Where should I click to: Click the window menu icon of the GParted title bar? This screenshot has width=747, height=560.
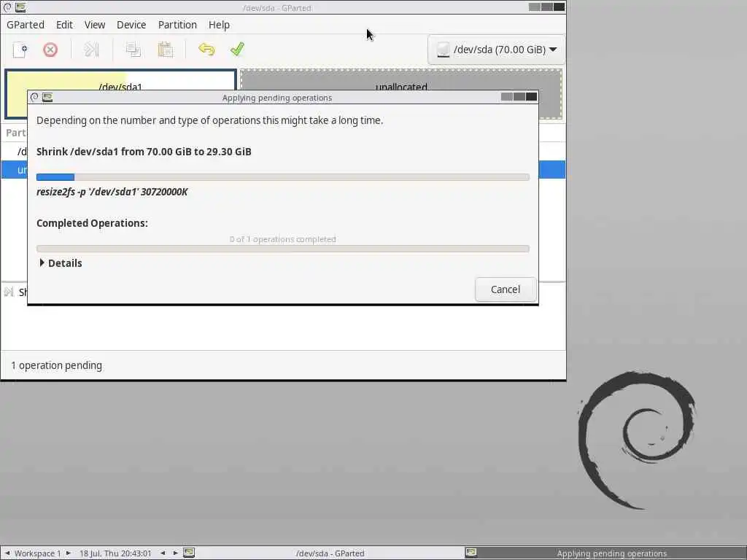[x=7, y=7]
